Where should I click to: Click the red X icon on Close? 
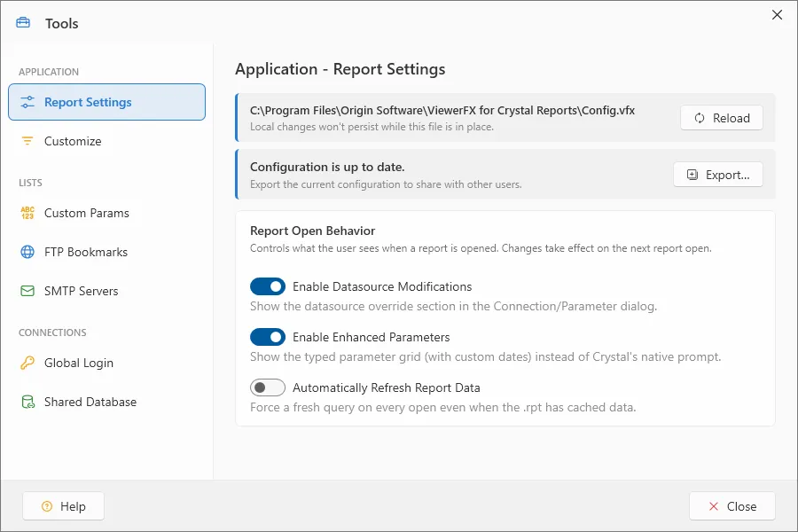(714, 506)
